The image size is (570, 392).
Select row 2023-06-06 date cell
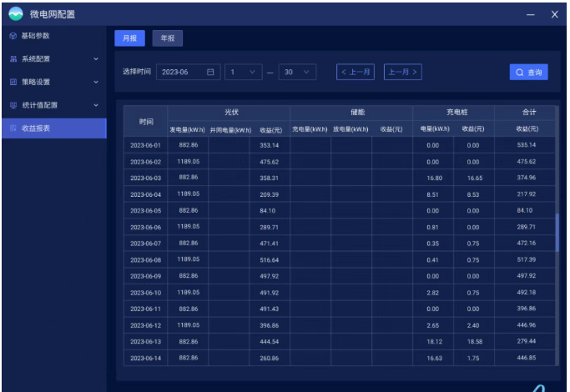(145, 227)
